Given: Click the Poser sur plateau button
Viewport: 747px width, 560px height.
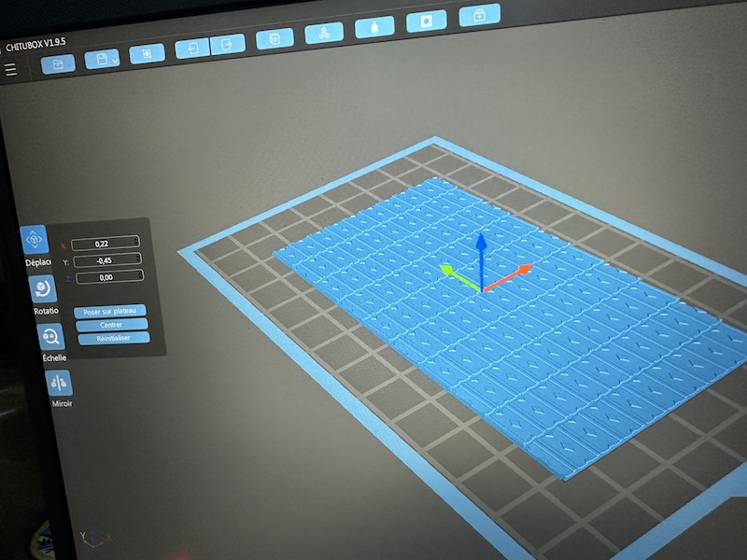Looking at the screenshot, I should pyautogui.click(x=110, y=311).
